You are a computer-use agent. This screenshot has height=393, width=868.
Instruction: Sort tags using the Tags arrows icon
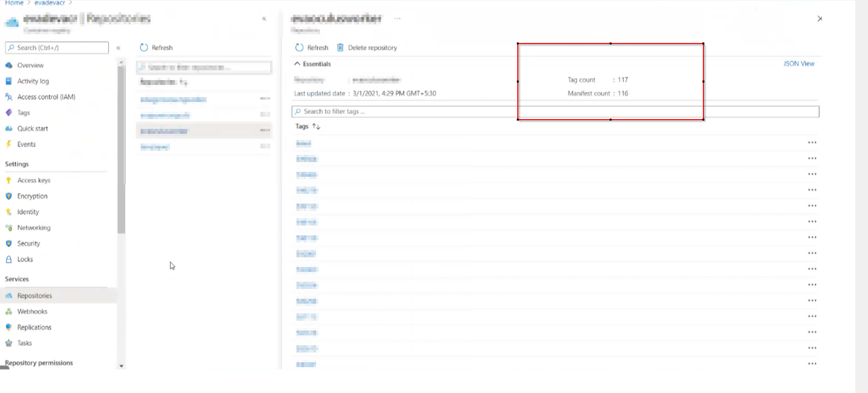point(317,126)
